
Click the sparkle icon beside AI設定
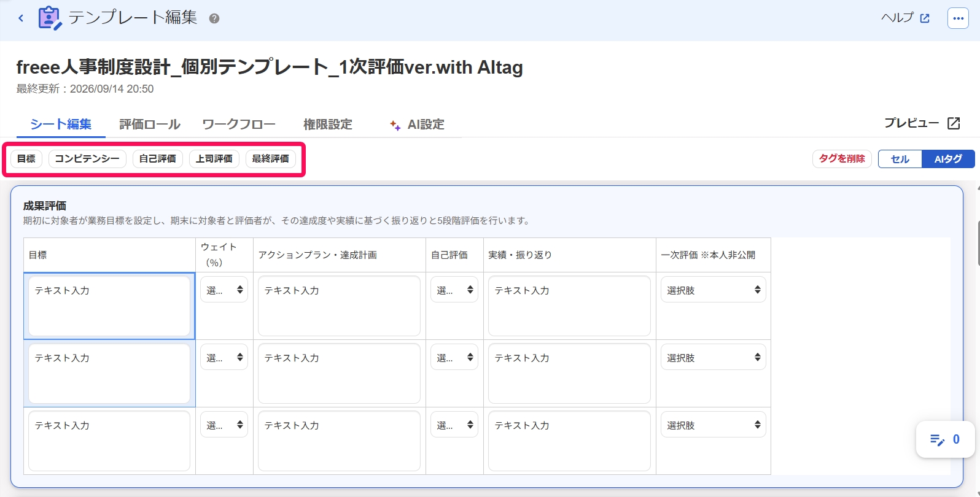(x=395, y=125)
